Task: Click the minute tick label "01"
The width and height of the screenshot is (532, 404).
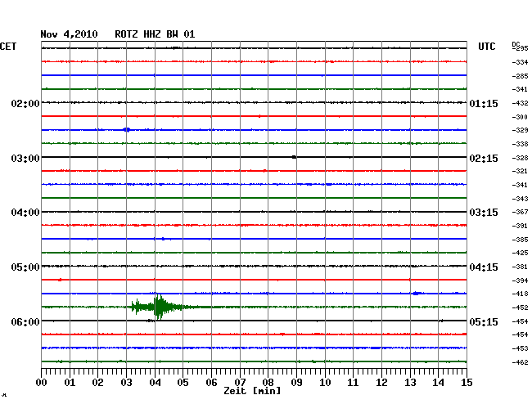Action: (70, 382)
